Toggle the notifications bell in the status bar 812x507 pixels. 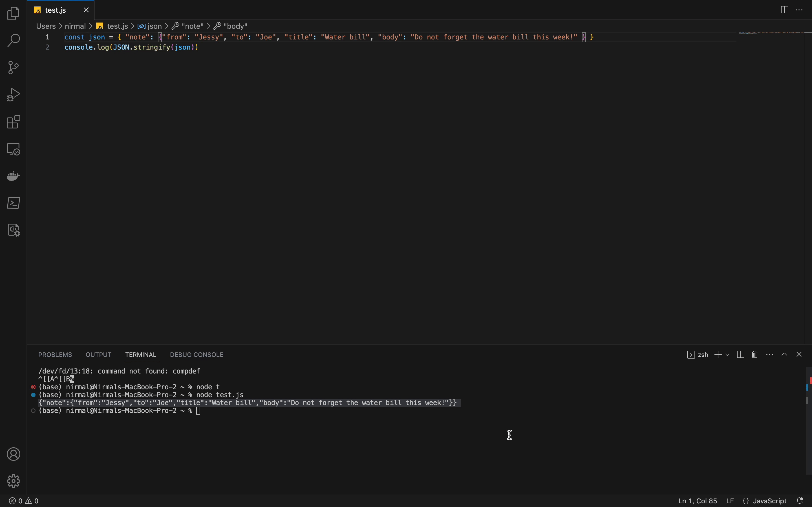coord(800,501)
